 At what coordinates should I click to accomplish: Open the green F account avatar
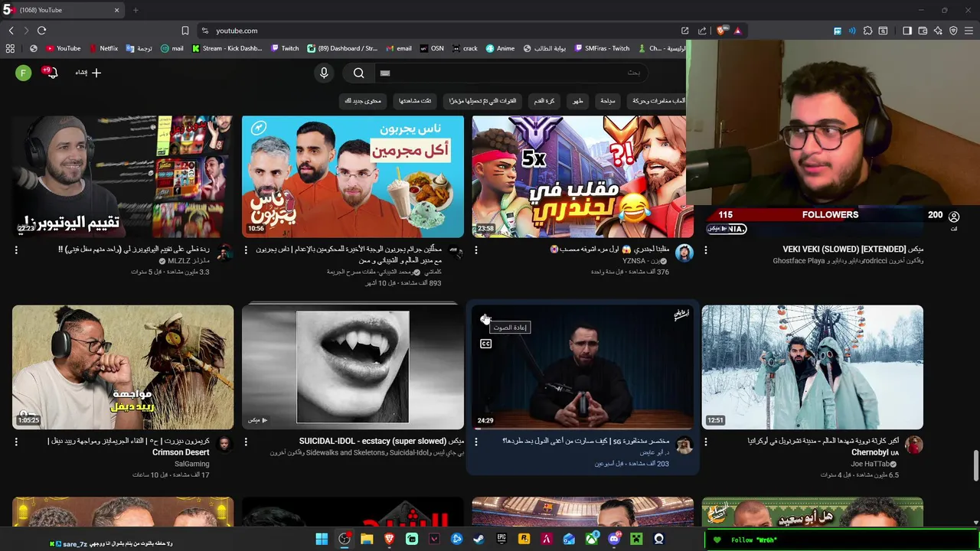(x=24, y=73)
